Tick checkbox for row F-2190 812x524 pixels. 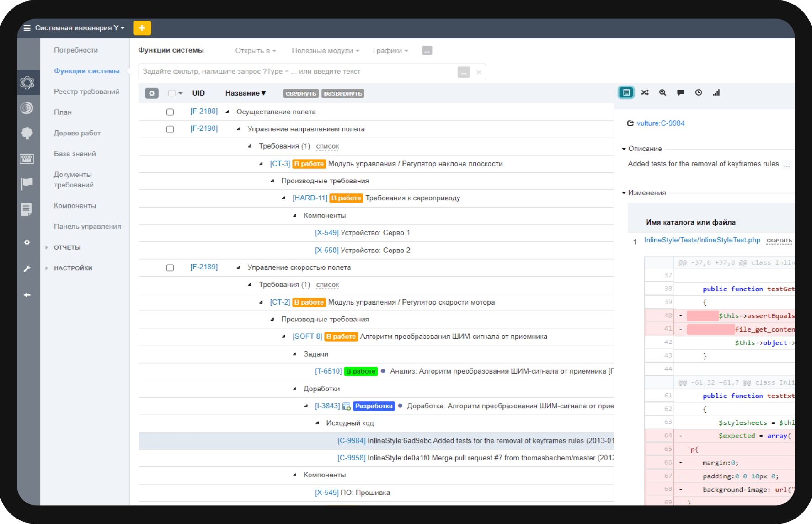point(170,129)
